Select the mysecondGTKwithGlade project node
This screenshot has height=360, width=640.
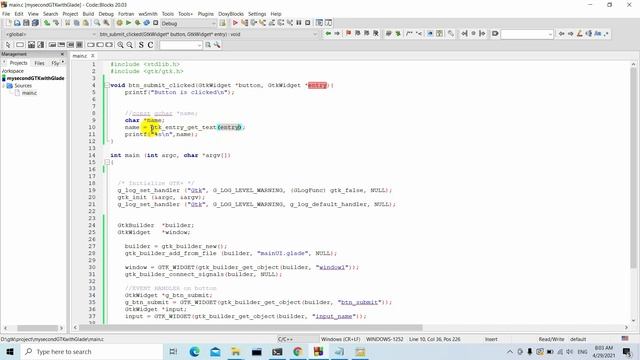[36, 78]
